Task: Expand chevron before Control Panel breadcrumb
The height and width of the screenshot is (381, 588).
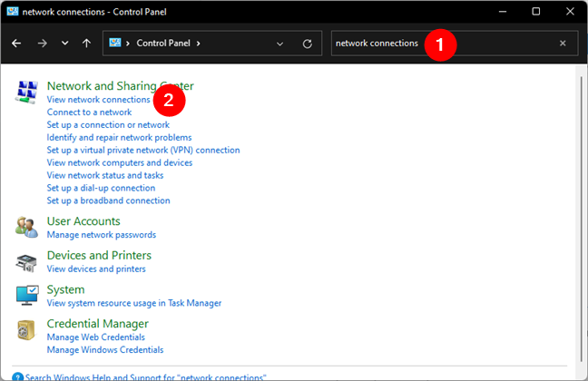Action: pyautogui.click(x=128, y=44)
